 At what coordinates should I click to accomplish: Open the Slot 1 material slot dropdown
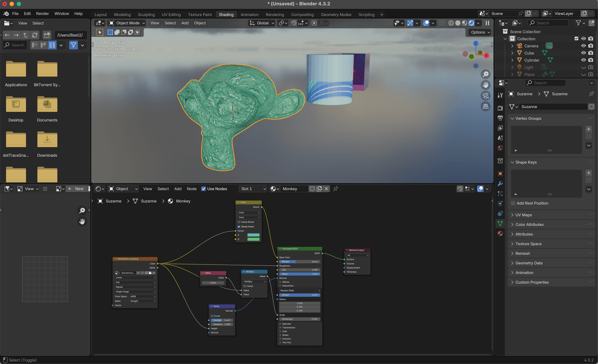[253, 189]
